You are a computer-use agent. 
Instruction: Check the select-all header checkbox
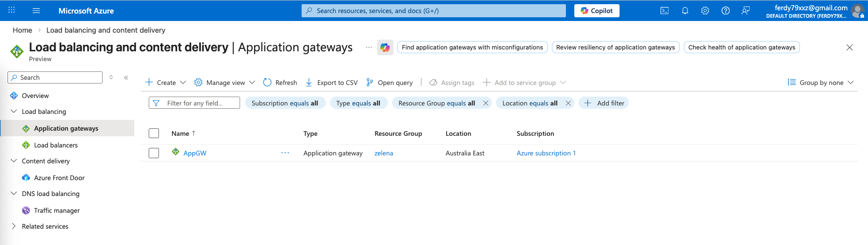154,133
